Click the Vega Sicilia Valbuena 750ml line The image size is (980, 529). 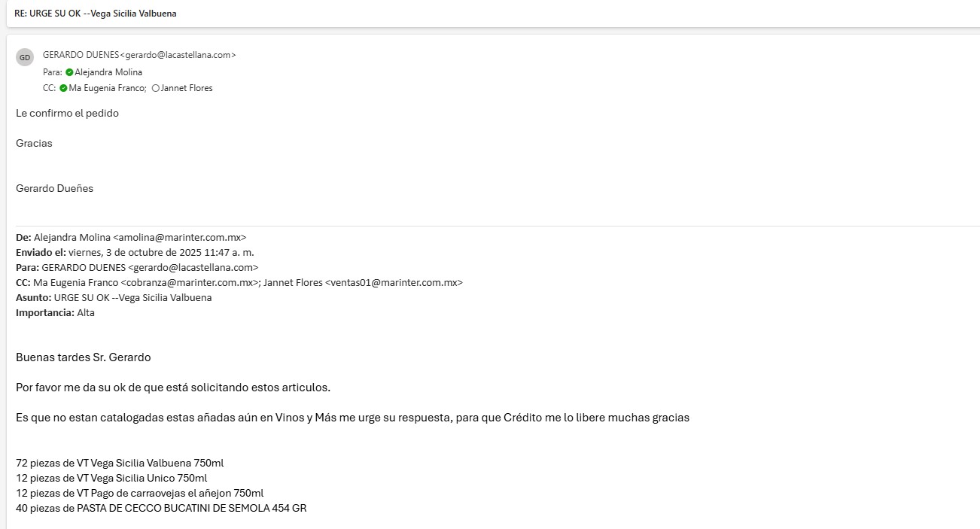pos(120,463)
